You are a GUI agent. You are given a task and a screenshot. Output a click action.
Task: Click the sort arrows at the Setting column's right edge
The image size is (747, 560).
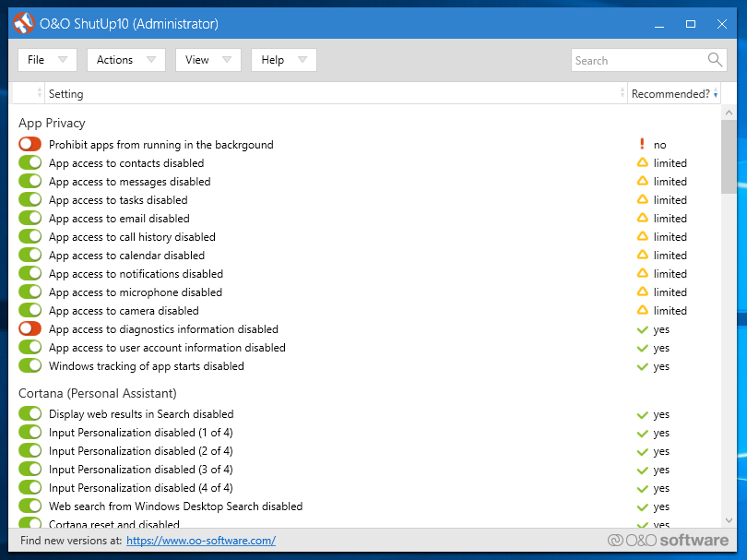pyautogui.click(x=622, y=93)
